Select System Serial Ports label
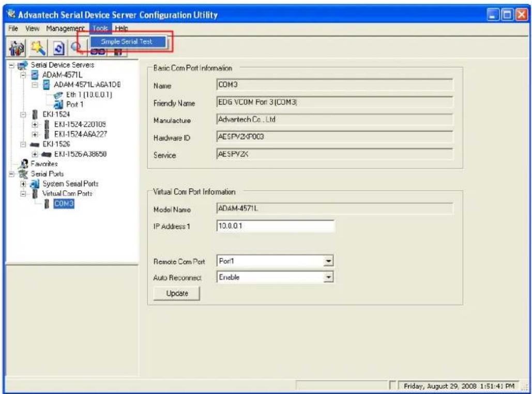 coord(70,184)
